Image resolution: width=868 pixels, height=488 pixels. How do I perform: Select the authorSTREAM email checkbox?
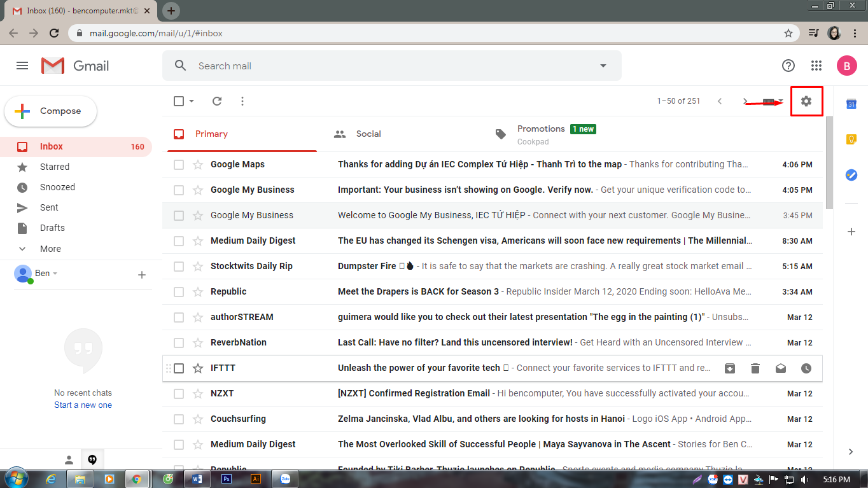179,317
